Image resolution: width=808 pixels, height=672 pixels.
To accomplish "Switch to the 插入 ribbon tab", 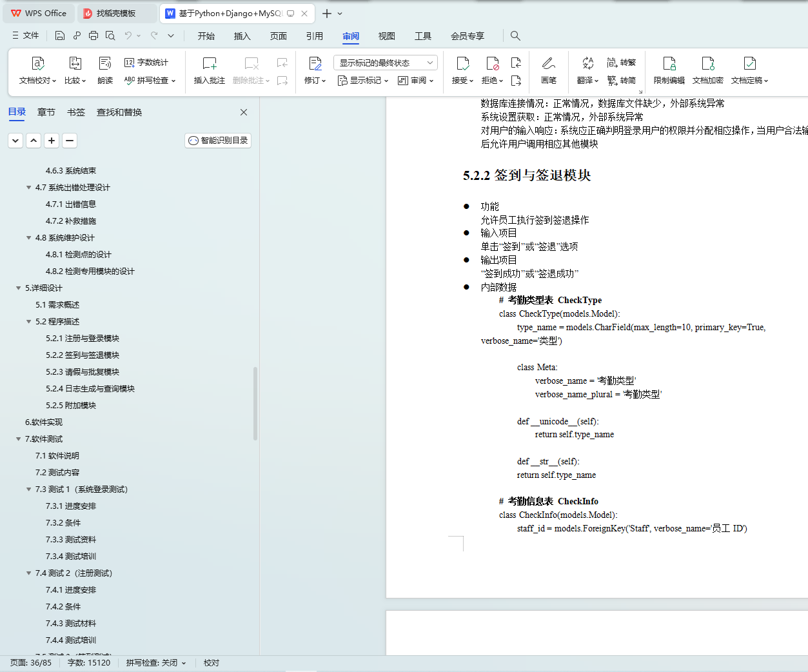I will tap(242, 36).
